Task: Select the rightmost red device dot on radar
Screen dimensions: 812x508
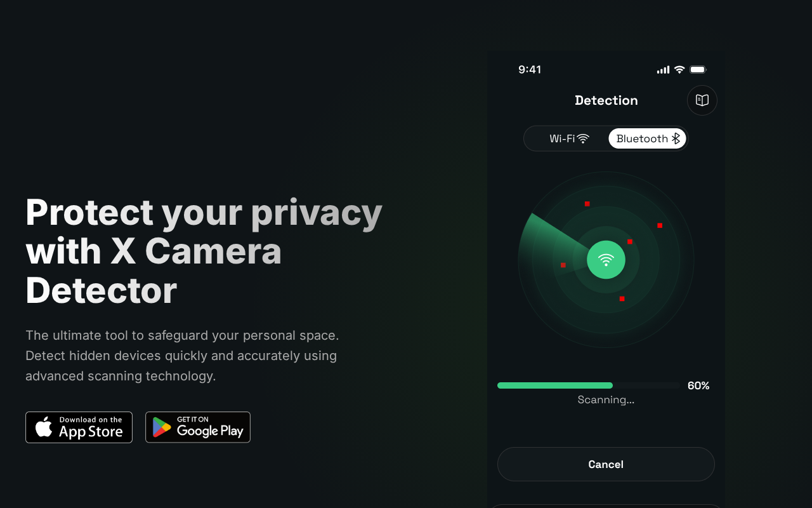Action: (660, 225)
